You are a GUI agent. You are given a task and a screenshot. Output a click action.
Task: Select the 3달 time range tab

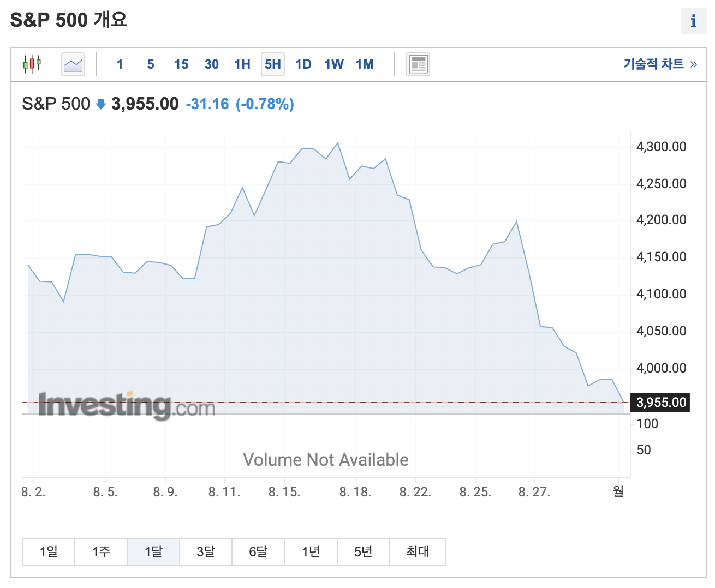(x=206, y=552)
